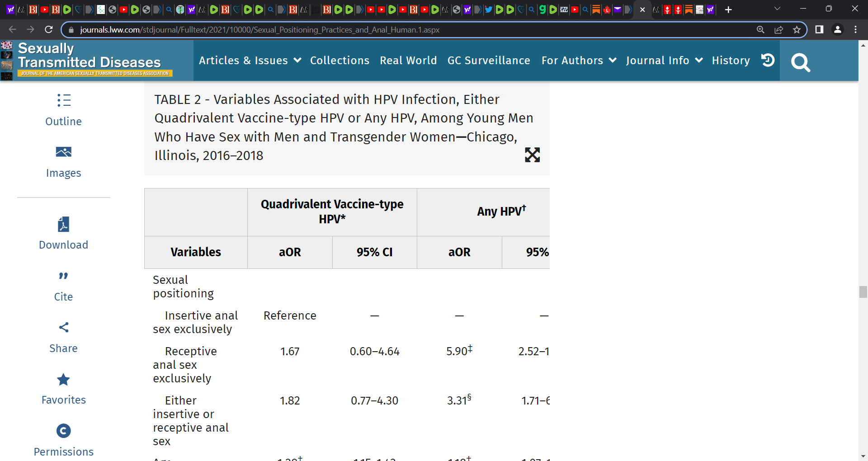The height and width of the screenshot is (461, 868).
Task: Click the Images sidebar icon
Action: [x=64, y=152]
